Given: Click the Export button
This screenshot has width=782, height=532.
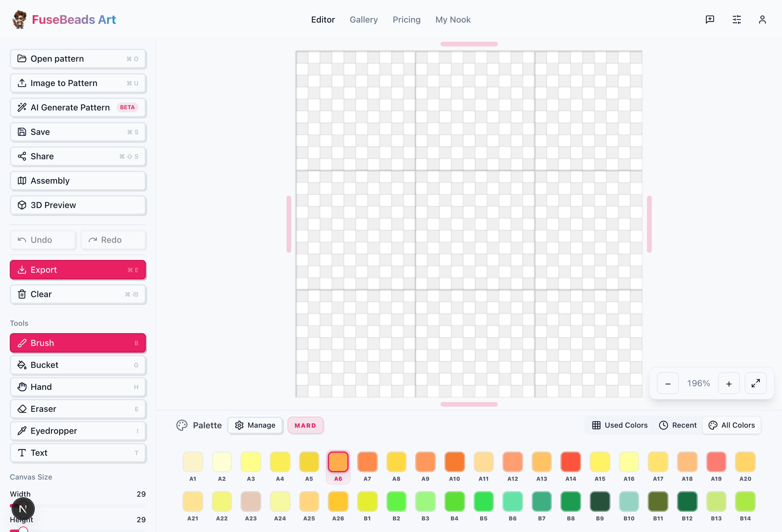Looking at the screenshot, I should coord(78,270).
